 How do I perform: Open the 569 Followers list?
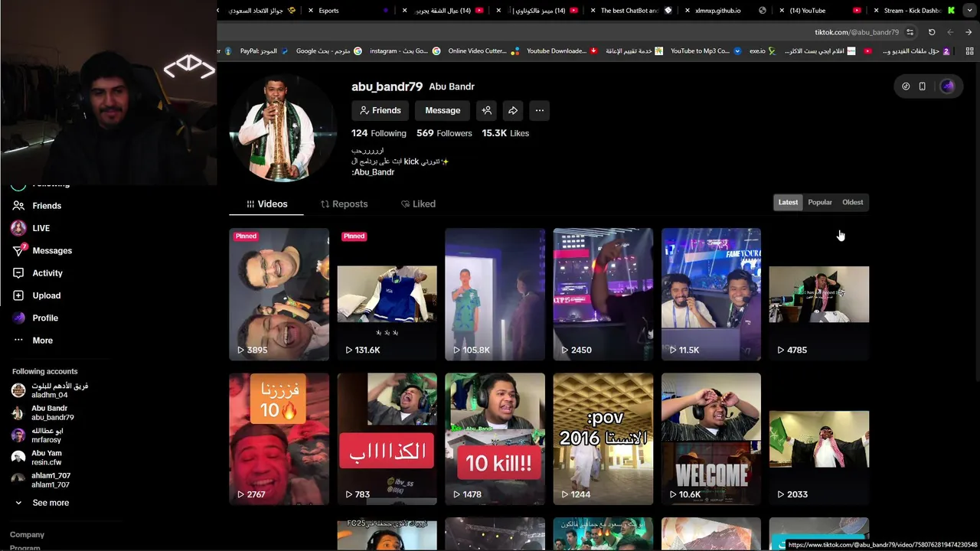[444, 133]
